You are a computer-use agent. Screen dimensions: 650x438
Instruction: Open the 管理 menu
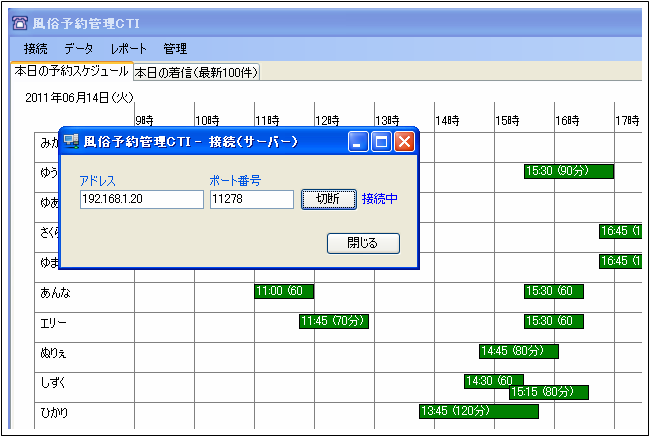(x=175, y=48)
